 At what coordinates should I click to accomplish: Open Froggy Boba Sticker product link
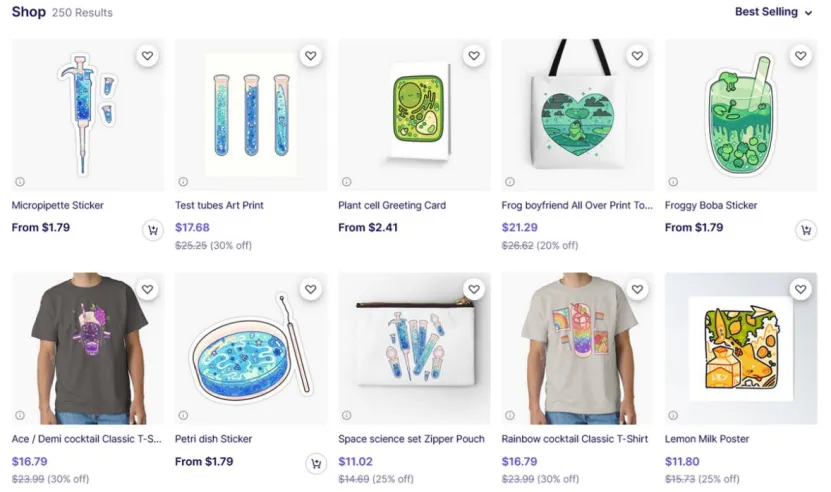click(x=711, y=205)
